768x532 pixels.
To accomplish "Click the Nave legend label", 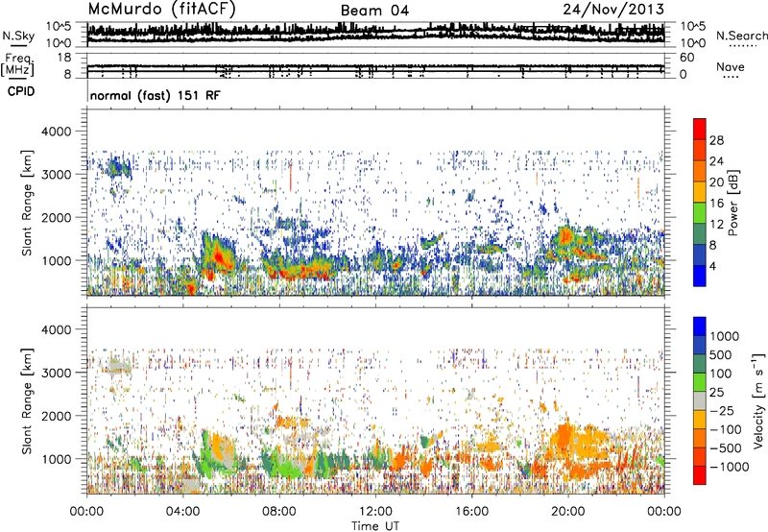I will 730,66.
